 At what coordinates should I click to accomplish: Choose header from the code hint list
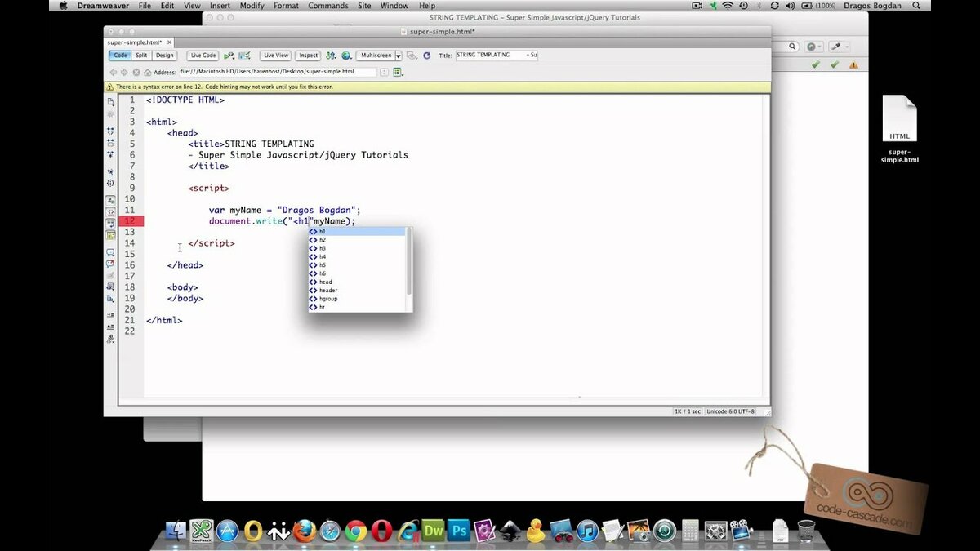click(x=356, y=291)
